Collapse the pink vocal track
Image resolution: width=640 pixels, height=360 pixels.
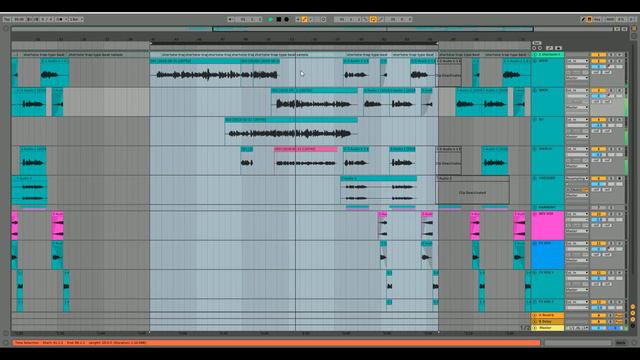pos(535,214)
